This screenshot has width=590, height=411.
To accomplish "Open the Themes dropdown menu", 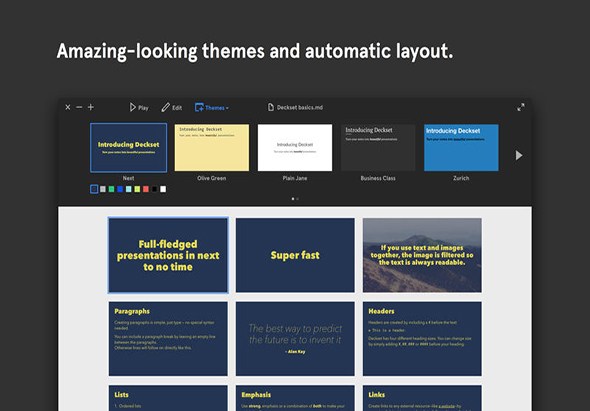I will tap(211, 108).
